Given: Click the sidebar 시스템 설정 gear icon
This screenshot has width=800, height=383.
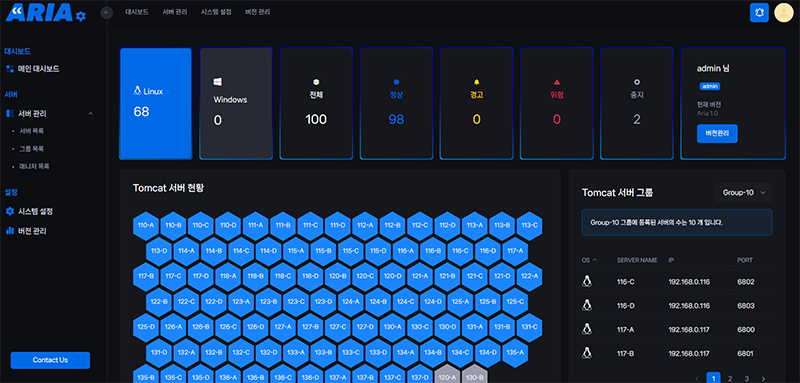Looking at the screenshot, I should click(10, 211).
